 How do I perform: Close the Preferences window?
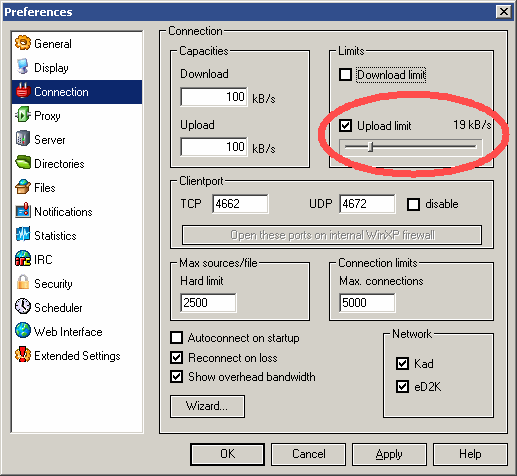(x=504, y=12)
